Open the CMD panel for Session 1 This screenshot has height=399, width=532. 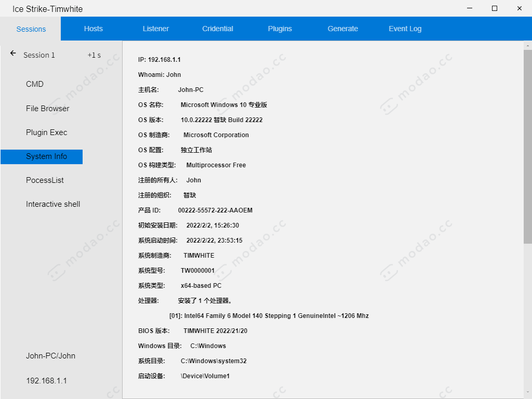tap(34, 84)
